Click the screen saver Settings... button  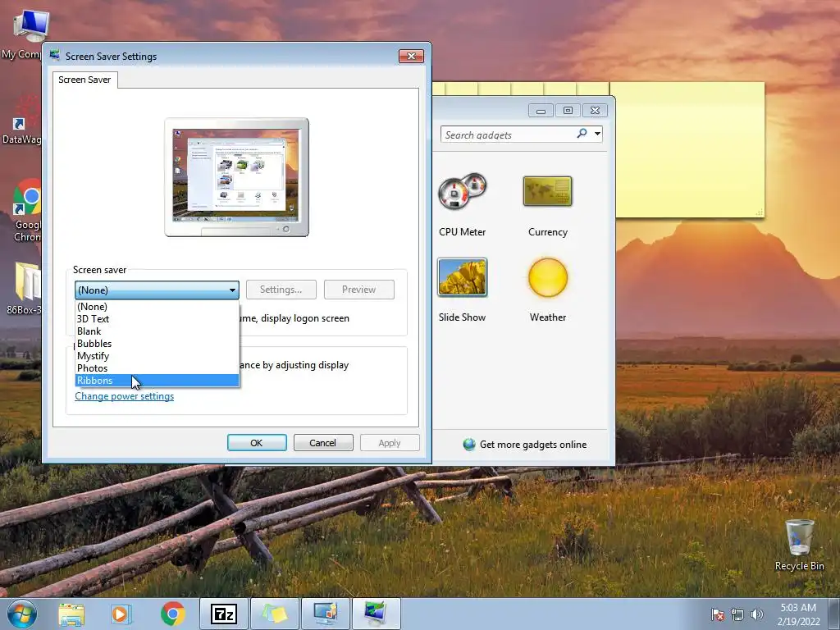[x=281, y=290]
